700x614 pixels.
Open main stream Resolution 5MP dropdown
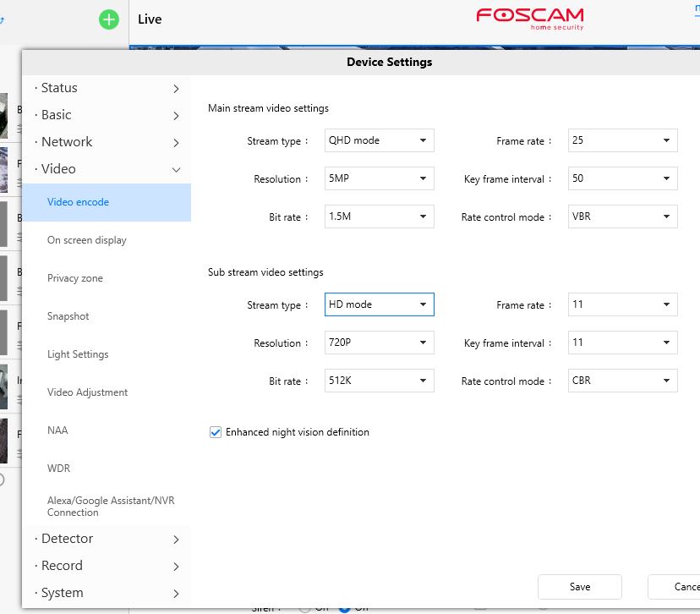pyautogui.click(x=379, y=178)
